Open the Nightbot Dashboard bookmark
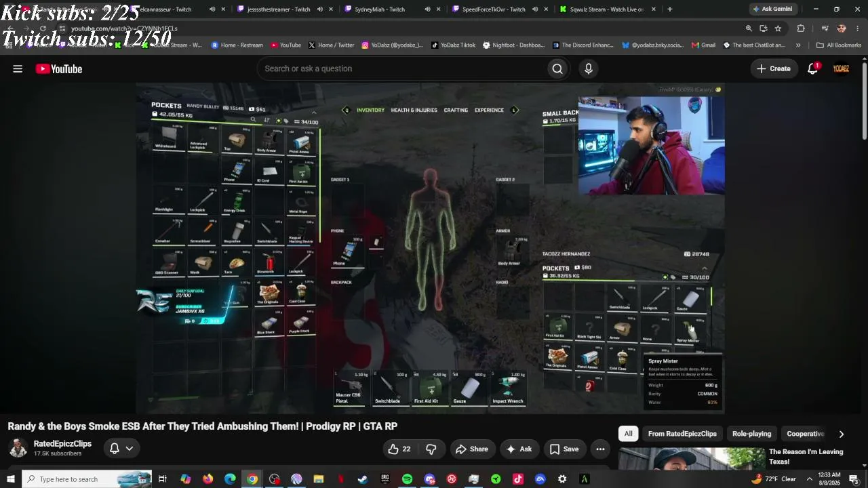The image size is (868, 488). 514,45
